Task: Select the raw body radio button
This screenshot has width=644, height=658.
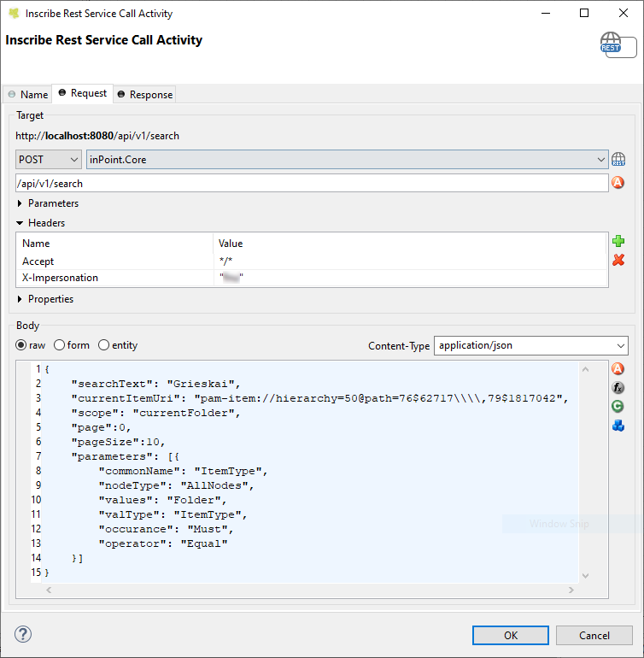Action: click(x=21, y=345)
